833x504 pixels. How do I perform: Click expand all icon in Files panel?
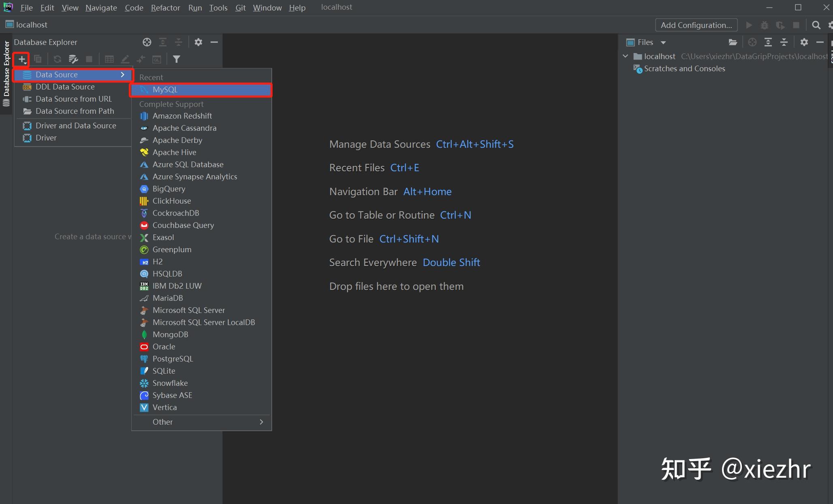pyautogui.click(x=768, y=42)
